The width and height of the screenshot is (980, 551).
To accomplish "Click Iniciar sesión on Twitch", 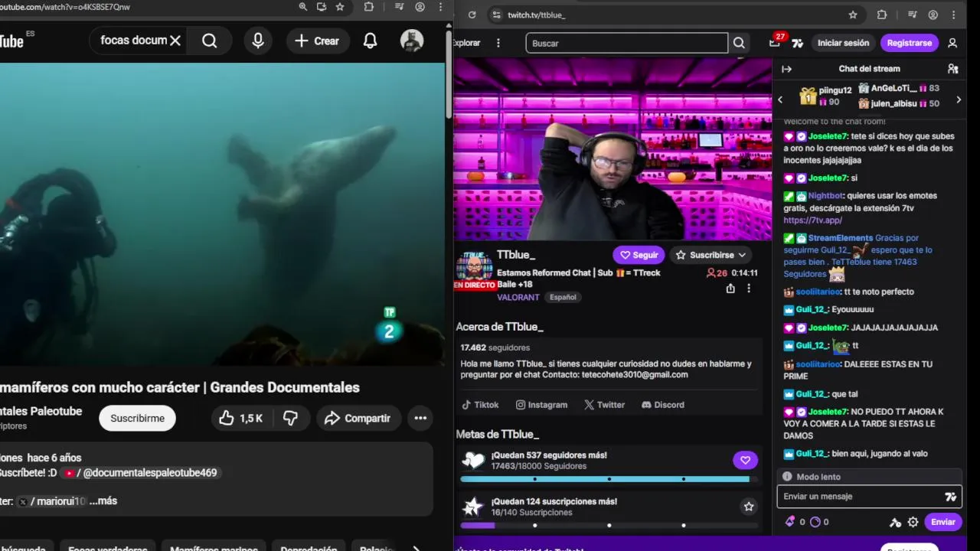I will click(843, 43).
